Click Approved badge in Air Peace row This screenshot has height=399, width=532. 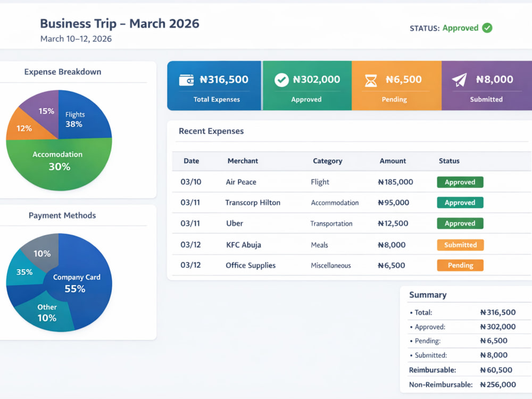click(460, 182)
